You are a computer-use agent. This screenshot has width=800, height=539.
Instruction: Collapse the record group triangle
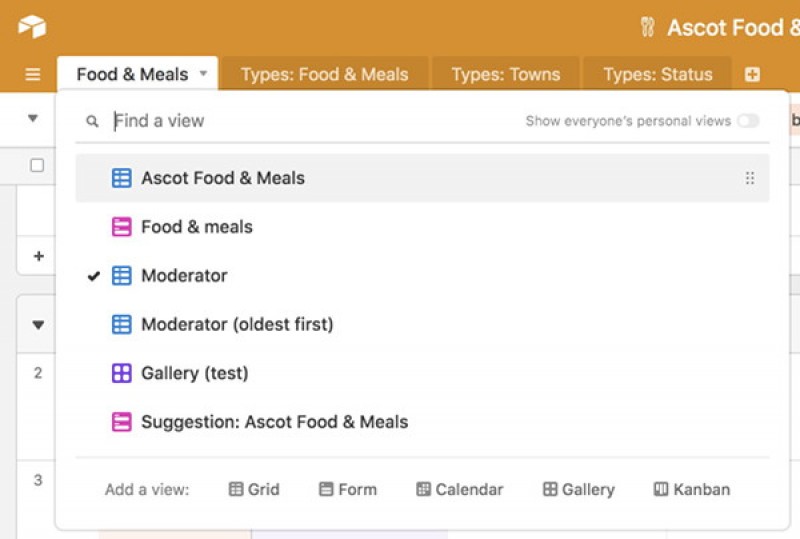[x=38, y=324]
